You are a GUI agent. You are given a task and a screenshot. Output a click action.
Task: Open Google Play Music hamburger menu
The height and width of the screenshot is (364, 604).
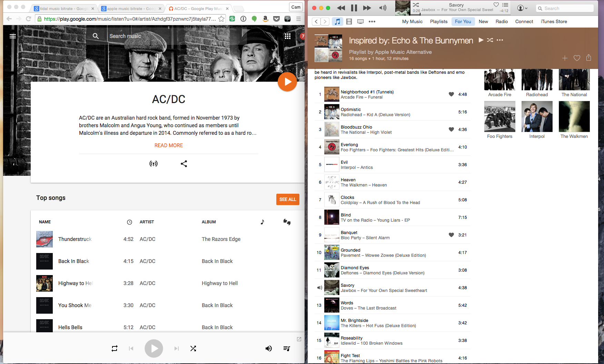[x=13, y=36]
